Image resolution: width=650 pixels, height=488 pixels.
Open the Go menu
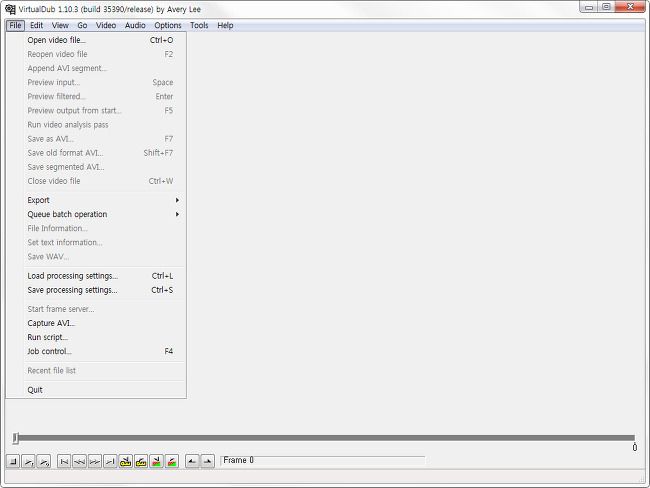[82, 25]
